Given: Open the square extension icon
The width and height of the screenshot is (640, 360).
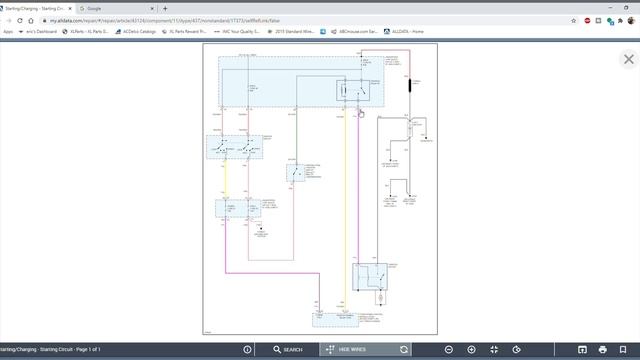Looking at the screenshot, I should 598,20.
